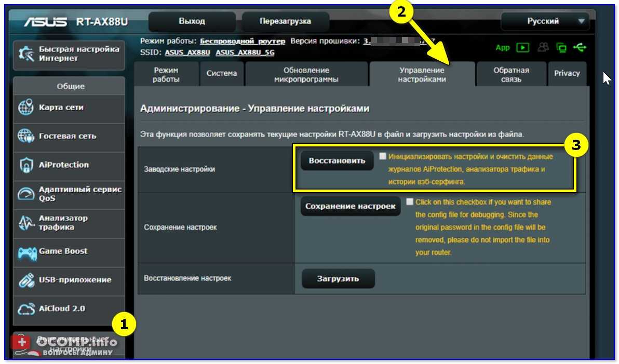Open the Обновление микропрограммы tab
This screenshot has height=364, width=619.
pyautogui.click(x=306, y=74)
